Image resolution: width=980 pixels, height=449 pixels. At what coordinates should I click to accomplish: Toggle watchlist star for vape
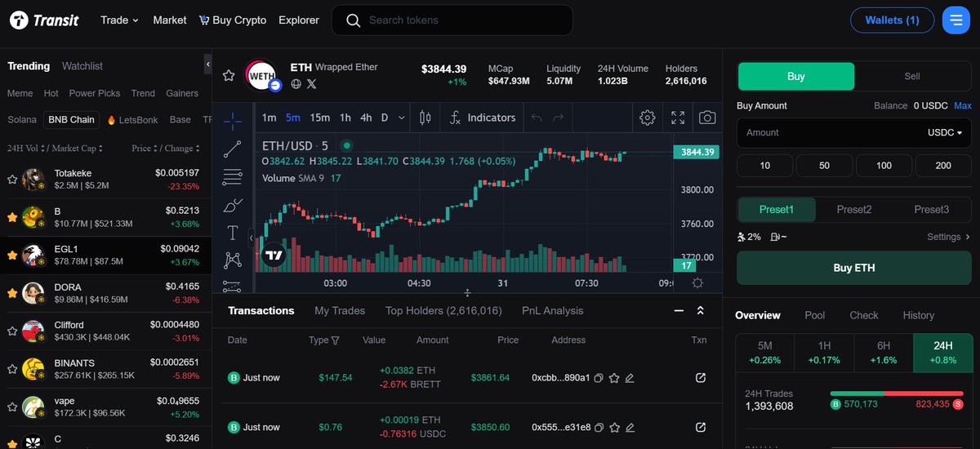[x=12, y=407]
